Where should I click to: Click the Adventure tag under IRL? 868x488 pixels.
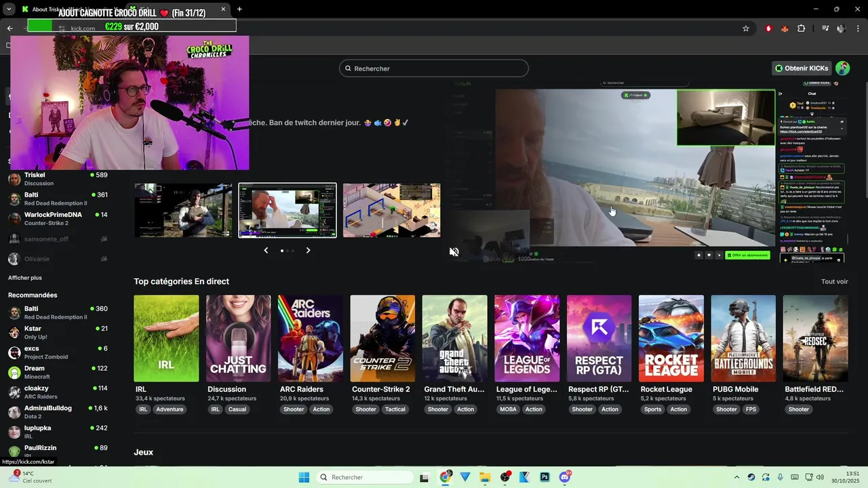tap(170, 409)
